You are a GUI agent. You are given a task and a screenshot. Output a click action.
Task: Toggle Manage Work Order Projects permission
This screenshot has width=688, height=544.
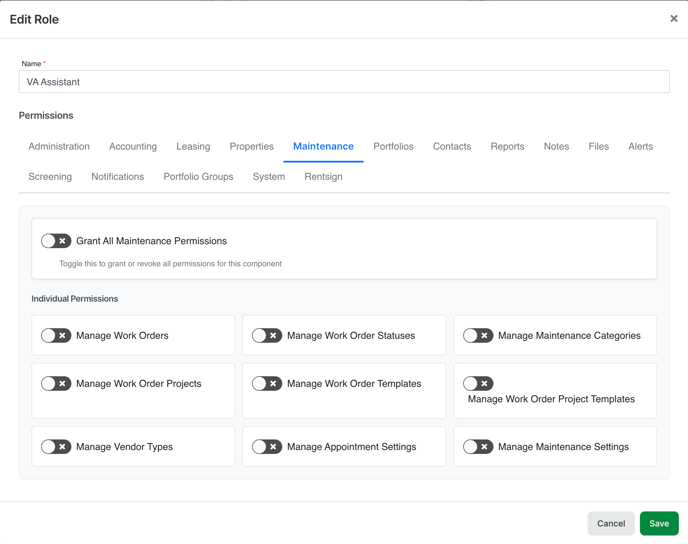(56, 384)
